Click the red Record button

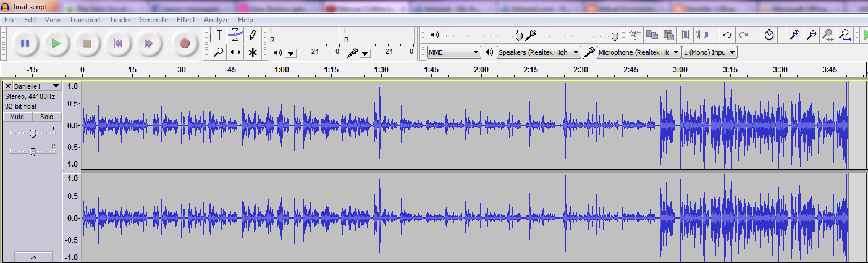click(184, 44)
